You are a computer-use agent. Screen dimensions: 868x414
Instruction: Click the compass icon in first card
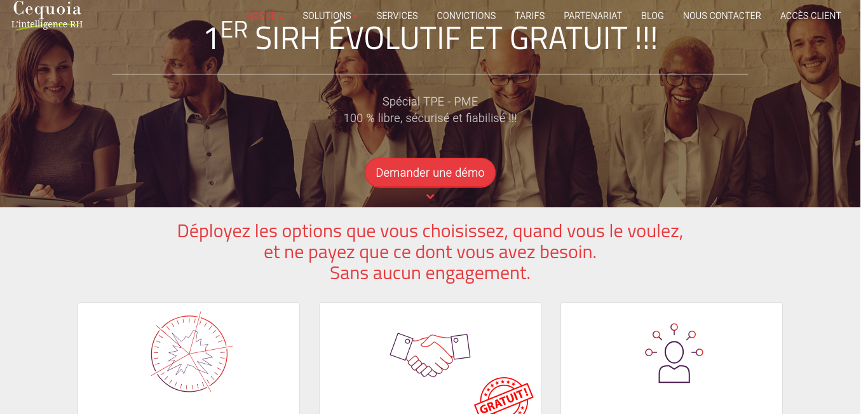[191, 352]
